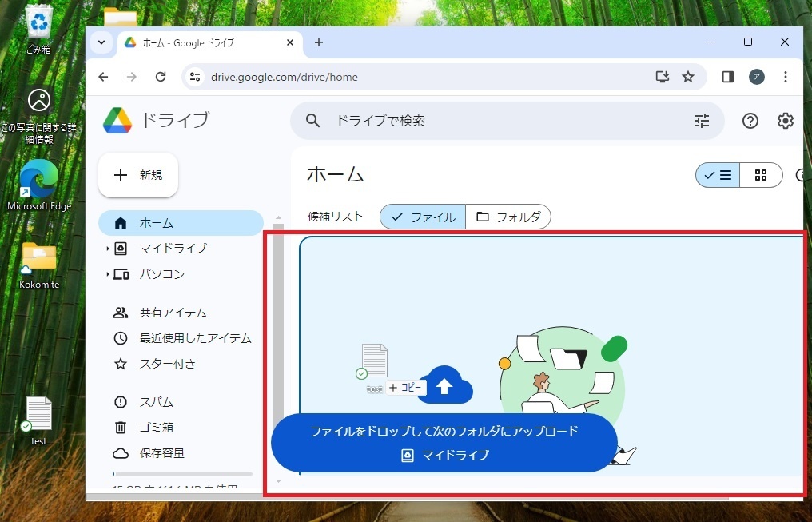Focus the ドライブで検索 search field
This screenshot has height=522, width=812.
coord(507,121)
